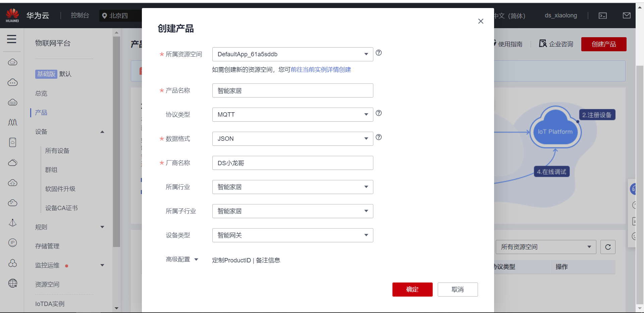Image resolution: width=644 pixels, height=313 pixels.
Task: Click 基础版 instance badge
Action: pos(46,74)
